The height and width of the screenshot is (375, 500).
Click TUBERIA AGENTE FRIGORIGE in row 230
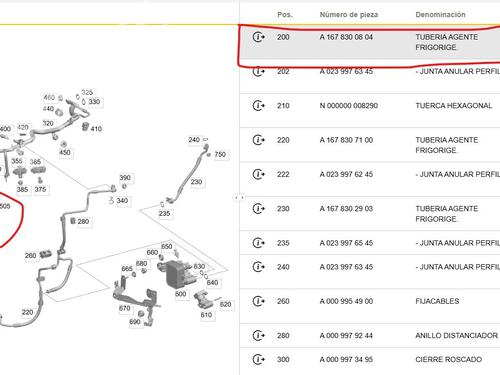pos(447,214)
